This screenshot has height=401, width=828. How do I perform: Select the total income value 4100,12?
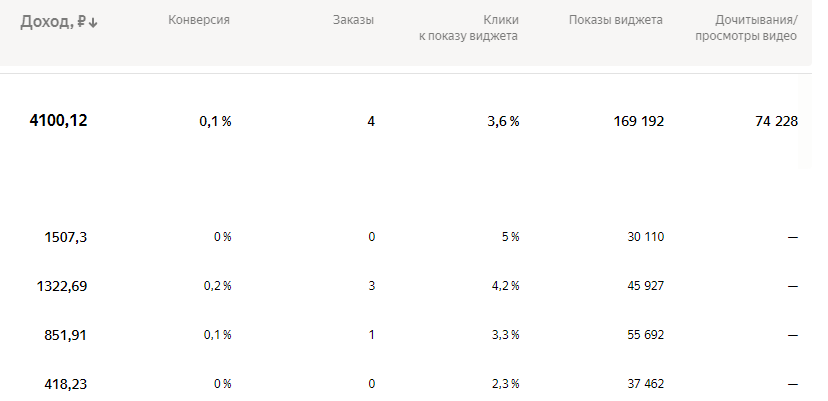58,121
